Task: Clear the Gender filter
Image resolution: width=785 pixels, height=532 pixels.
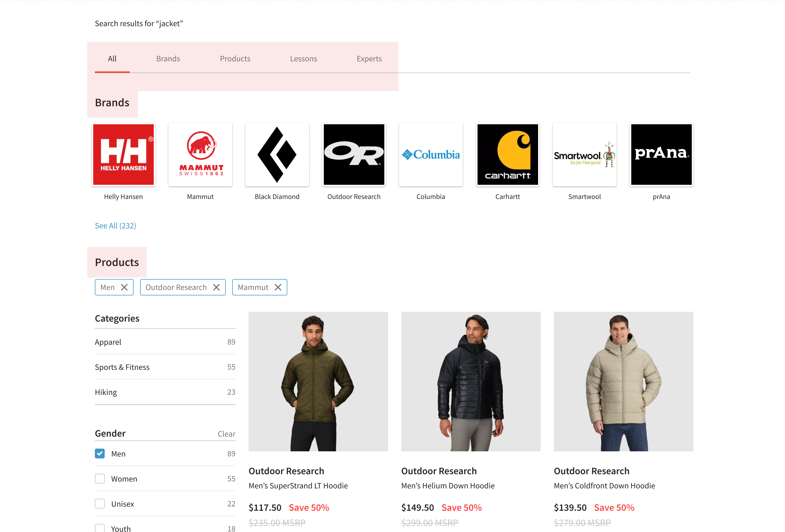Action: pyautogui.click(x=226, y=434)
